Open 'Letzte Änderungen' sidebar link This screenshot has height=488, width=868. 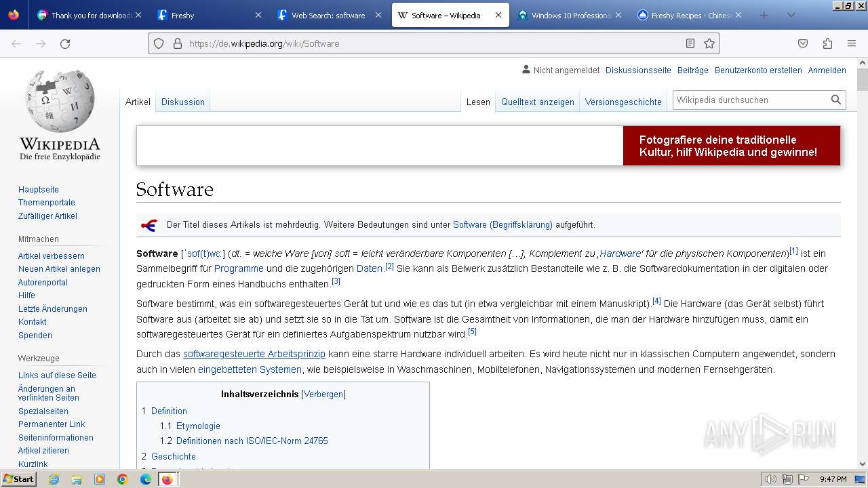(x=53, y=308)
